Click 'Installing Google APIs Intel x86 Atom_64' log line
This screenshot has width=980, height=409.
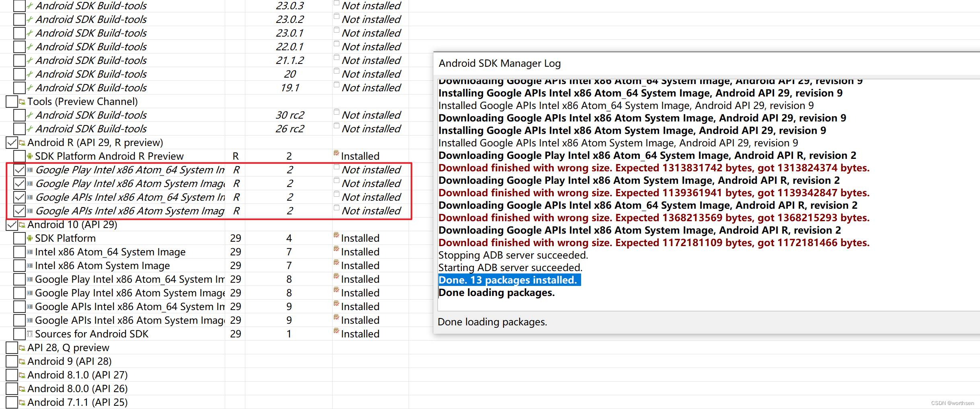640,93
